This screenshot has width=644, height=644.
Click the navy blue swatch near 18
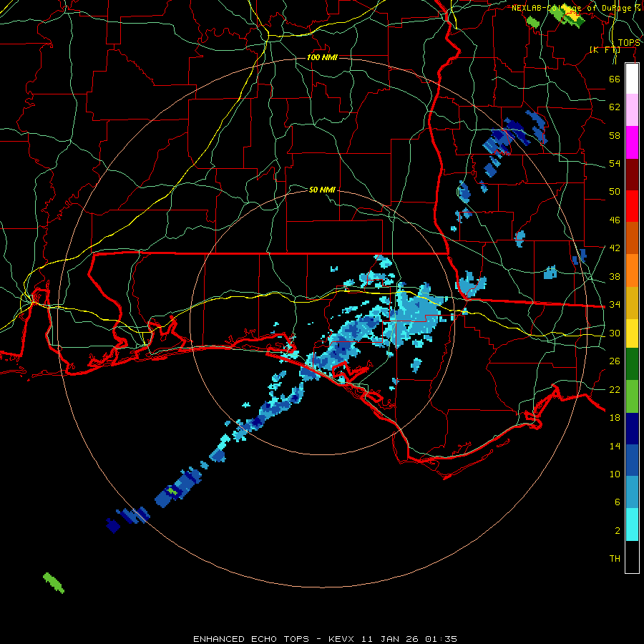click(x=632, y=429)
